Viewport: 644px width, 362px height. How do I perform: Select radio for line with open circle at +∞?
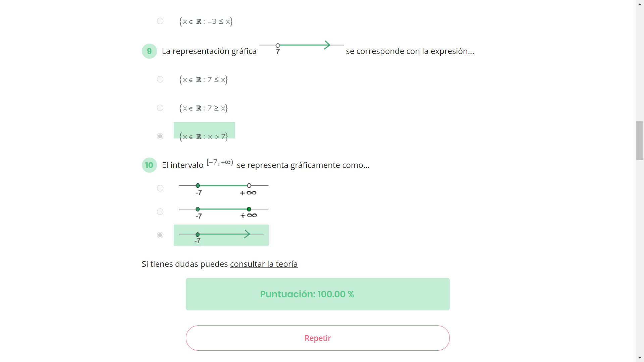tap(160, 188)
